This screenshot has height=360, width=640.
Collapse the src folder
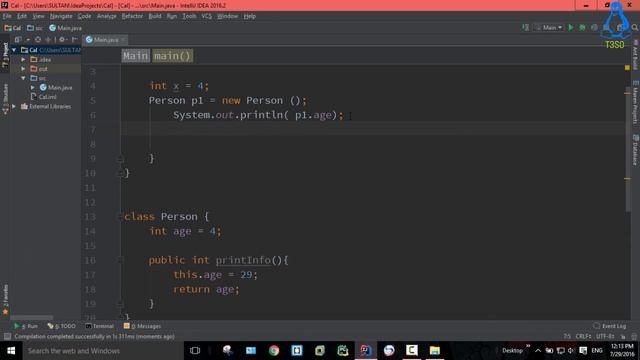[x=23, y=78]
